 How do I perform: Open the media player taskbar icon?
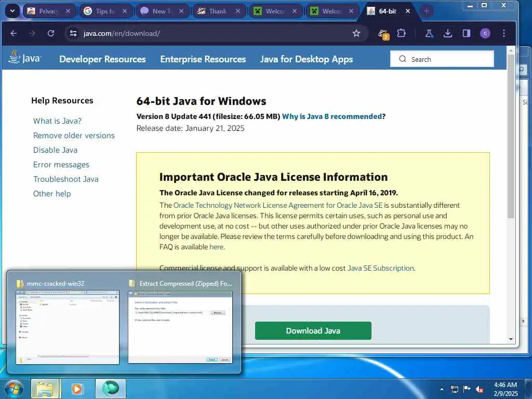77,389
